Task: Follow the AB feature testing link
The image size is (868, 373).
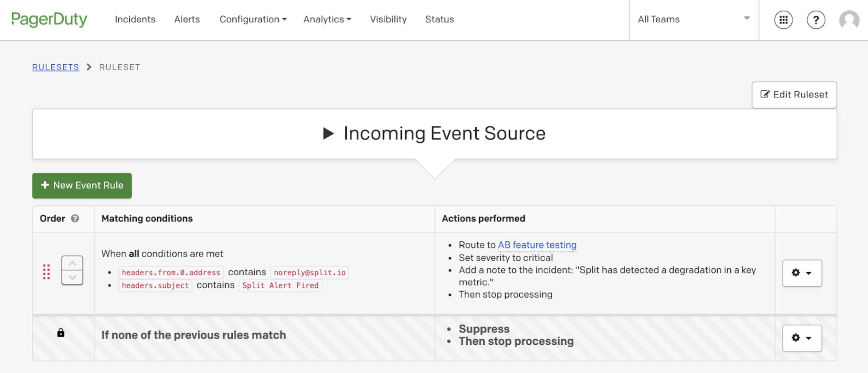Action: (537, 245)
